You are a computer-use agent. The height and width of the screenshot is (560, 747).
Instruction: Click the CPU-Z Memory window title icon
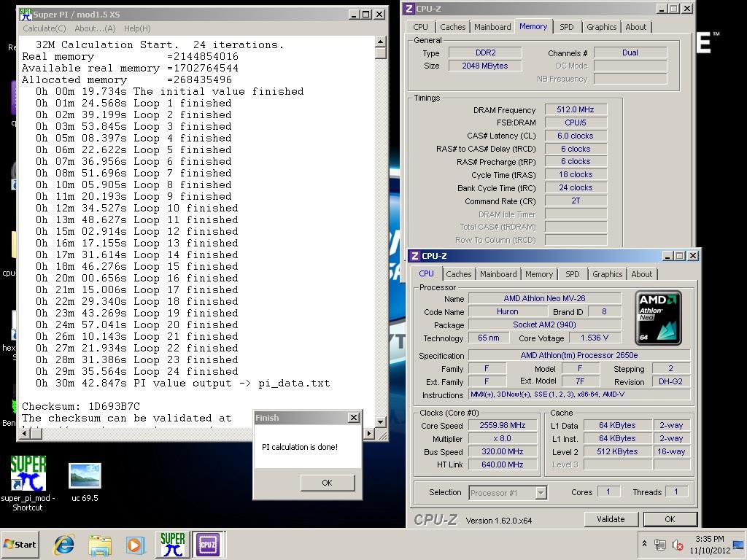(409, 9)
